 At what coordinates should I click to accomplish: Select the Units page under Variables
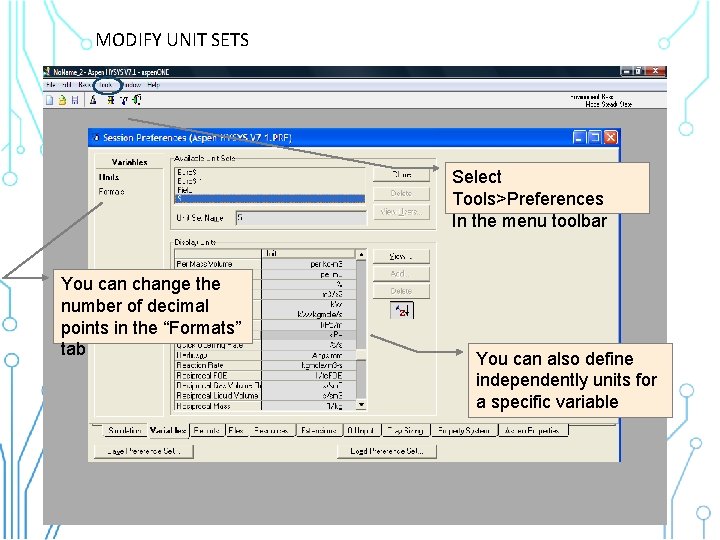pyautogui.click(x=109, y=177)
